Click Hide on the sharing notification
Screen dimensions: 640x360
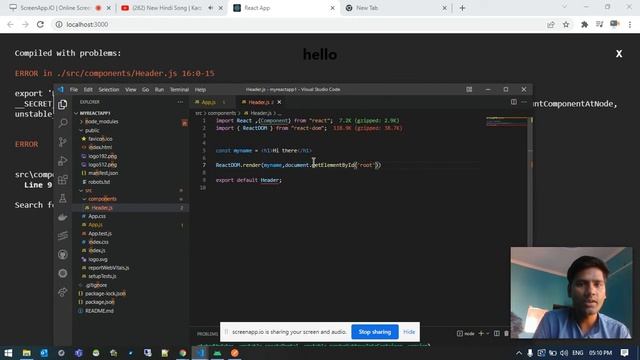click(409, 332)
